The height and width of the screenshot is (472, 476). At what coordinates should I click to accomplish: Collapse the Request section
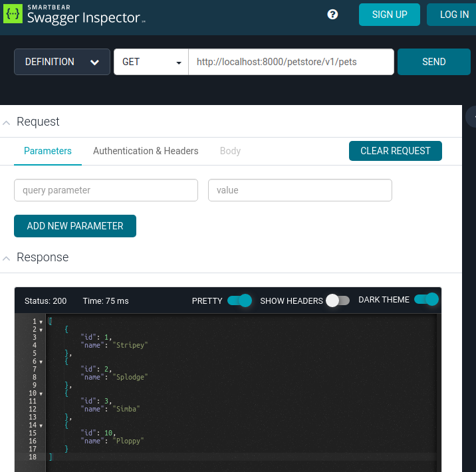(6, 122)
